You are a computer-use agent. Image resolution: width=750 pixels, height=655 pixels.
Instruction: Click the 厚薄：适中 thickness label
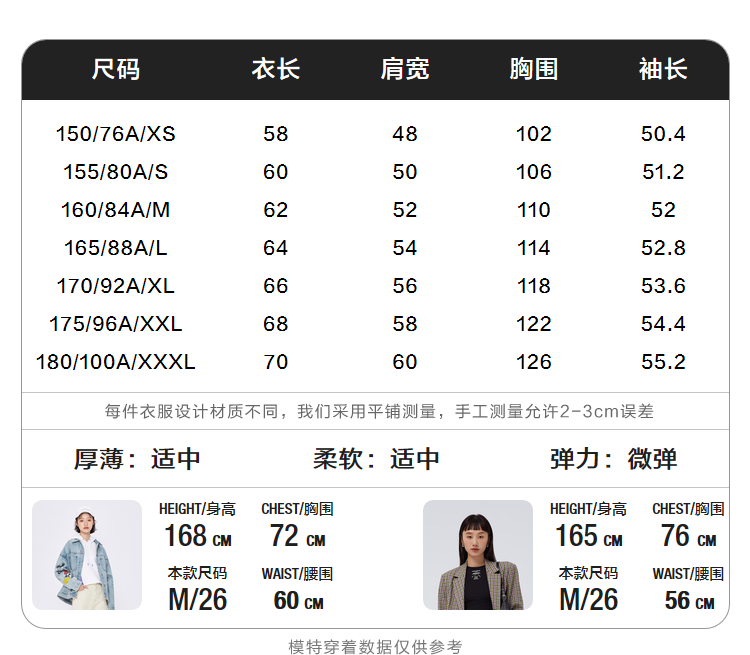tap(137, 459)
